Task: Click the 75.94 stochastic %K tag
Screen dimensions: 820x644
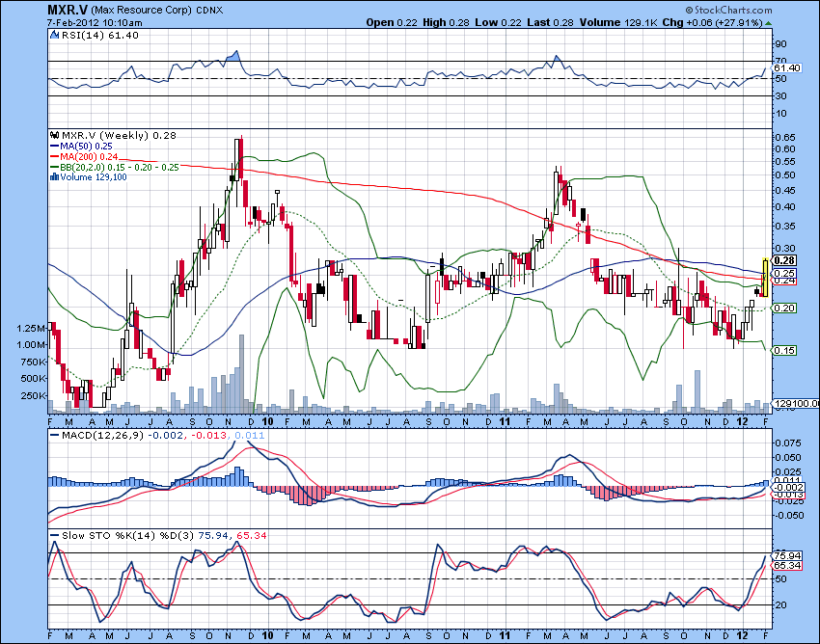Action: tap(787, 555)
